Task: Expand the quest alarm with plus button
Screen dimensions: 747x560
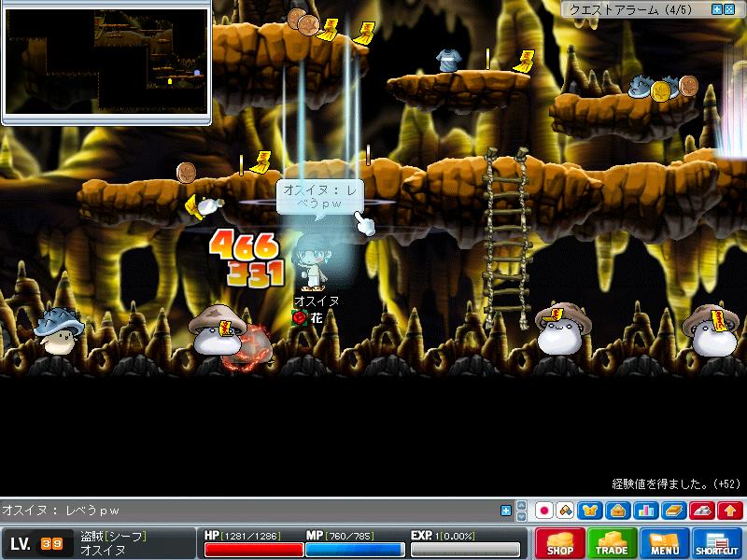Action: pyautogui.click(x=716, y=9)
